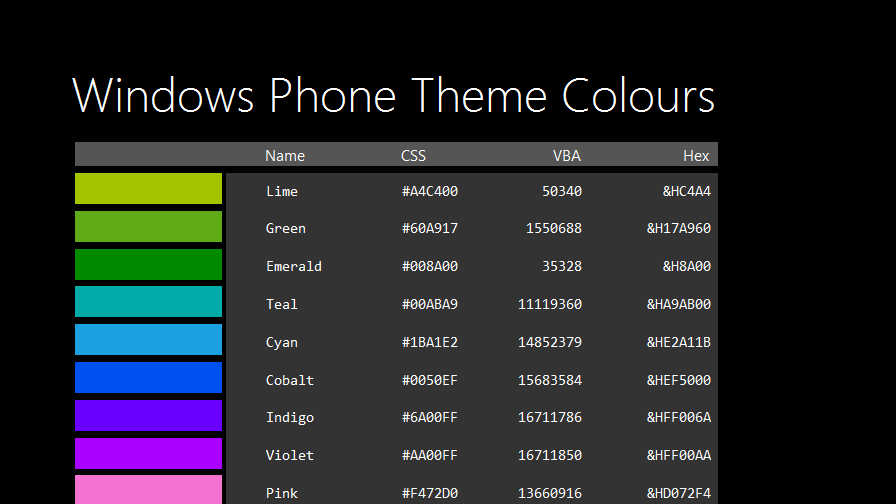Click Hex value &HD072F4
896x504 pixels.
click(679, 493)
